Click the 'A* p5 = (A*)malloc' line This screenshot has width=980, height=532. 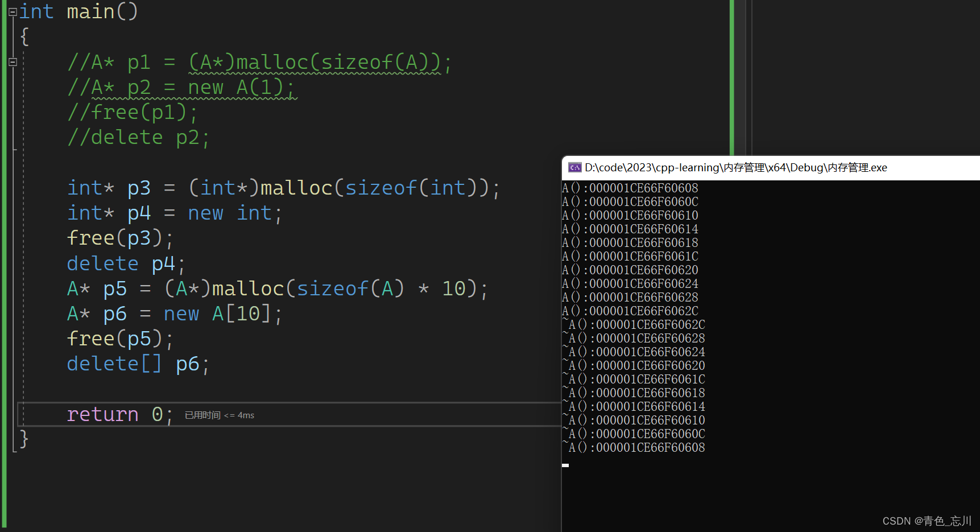coord(278,288)
